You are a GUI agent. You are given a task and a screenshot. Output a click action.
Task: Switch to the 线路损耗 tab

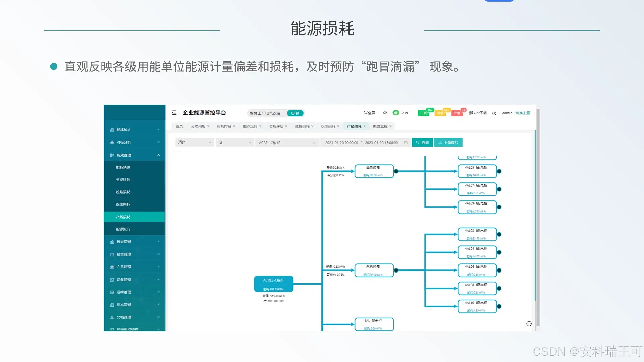click(x=302, y=126)
